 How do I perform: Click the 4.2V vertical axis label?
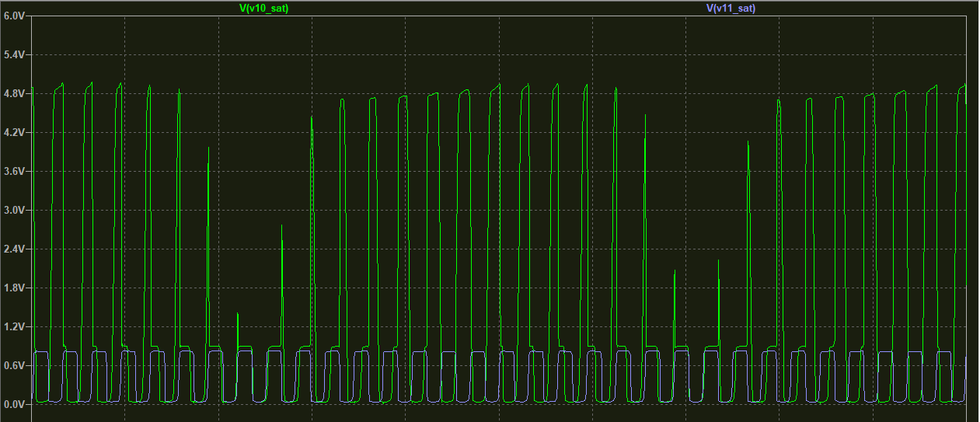[x=15, y=133]
